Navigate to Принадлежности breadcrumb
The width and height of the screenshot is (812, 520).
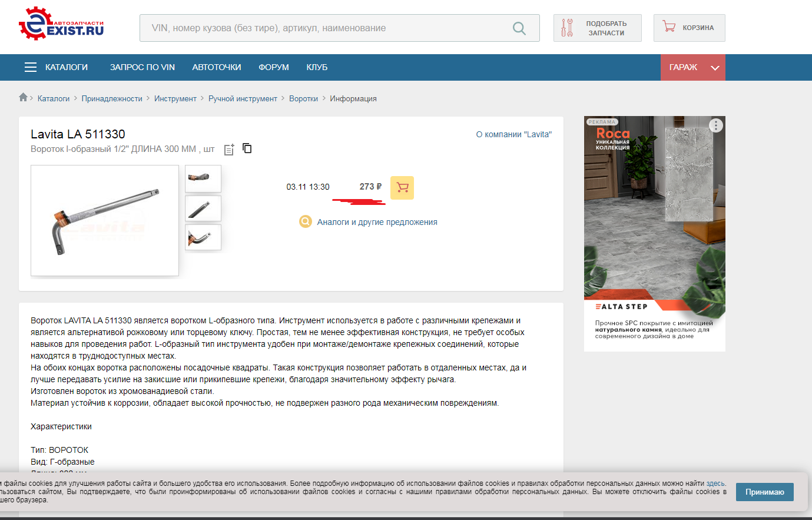coord(112,98)
